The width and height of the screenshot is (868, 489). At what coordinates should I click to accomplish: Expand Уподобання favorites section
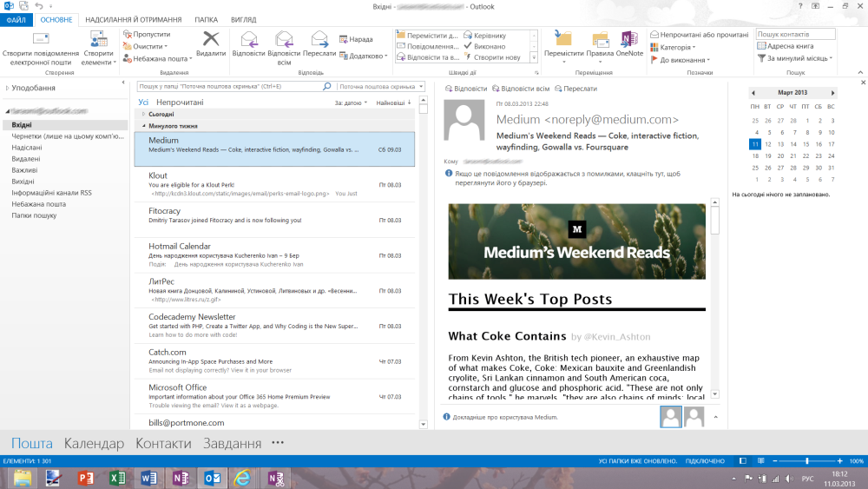point(7,88)
